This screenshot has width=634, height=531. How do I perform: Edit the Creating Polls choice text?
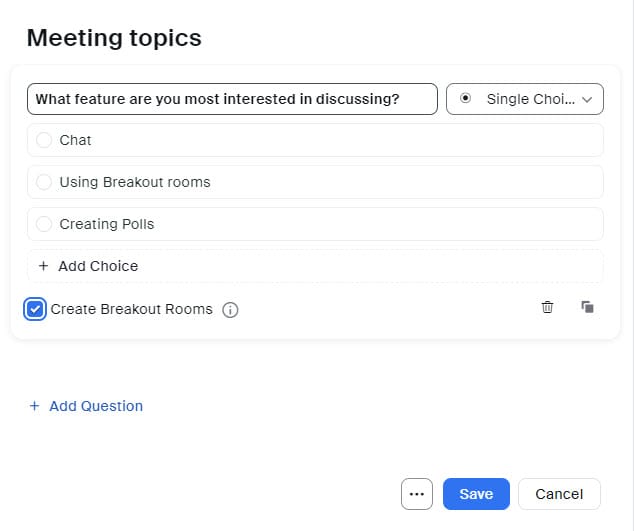pos(300,224)
